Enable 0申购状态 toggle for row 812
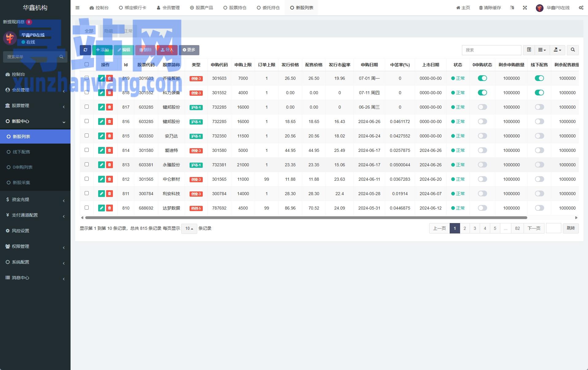 pos(482,179)
